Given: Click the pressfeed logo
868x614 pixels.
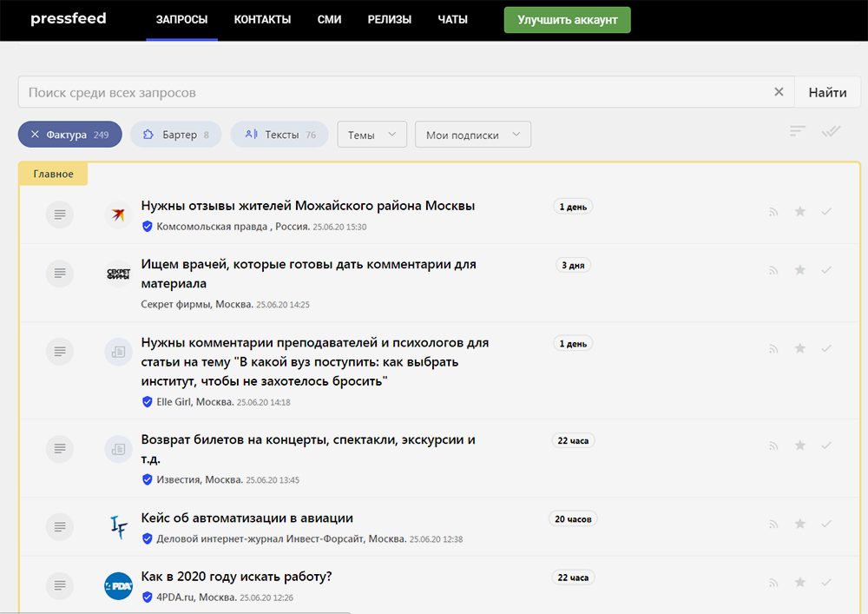Looking at the screenshot, I should click(68, 19).
